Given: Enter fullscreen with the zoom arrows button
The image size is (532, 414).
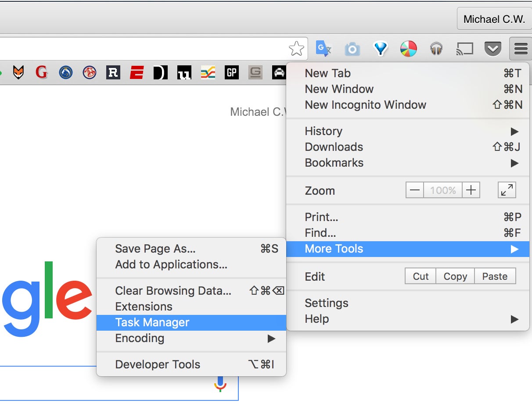Looking at the screenshot, I should coord(507,190).
